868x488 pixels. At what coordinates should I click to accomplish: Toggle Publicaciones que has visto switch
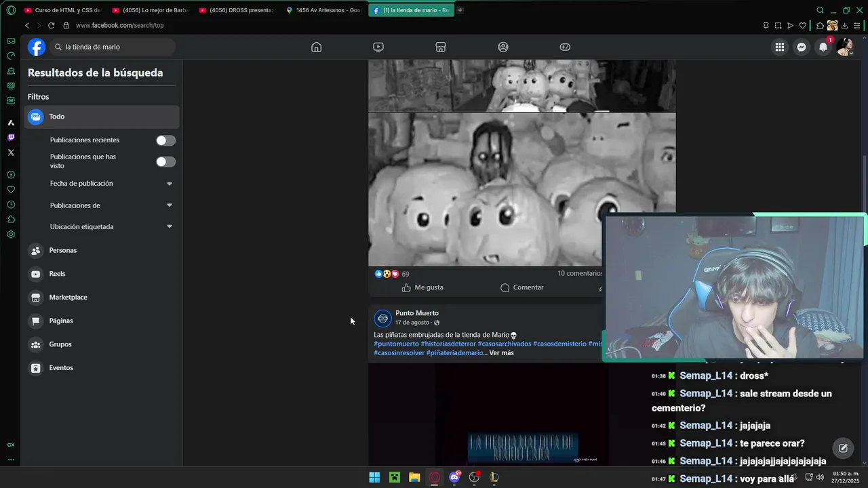click(165, 161)
